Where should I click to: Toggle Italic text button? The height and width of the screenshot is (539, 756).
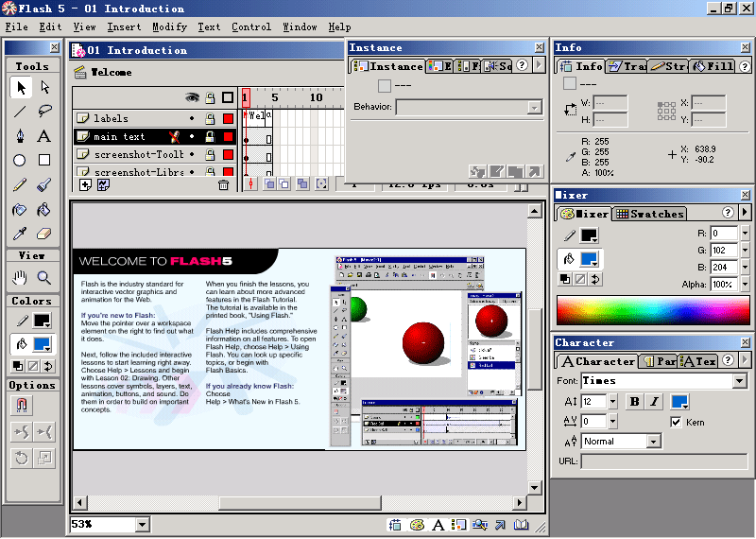pyautogui.click(x=654, y=402)
